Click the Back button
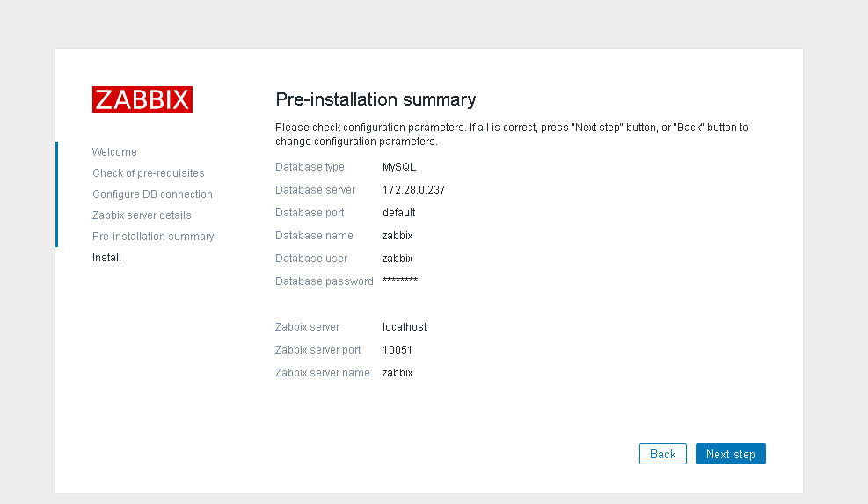868x504 pixels. tap(662, 454)
